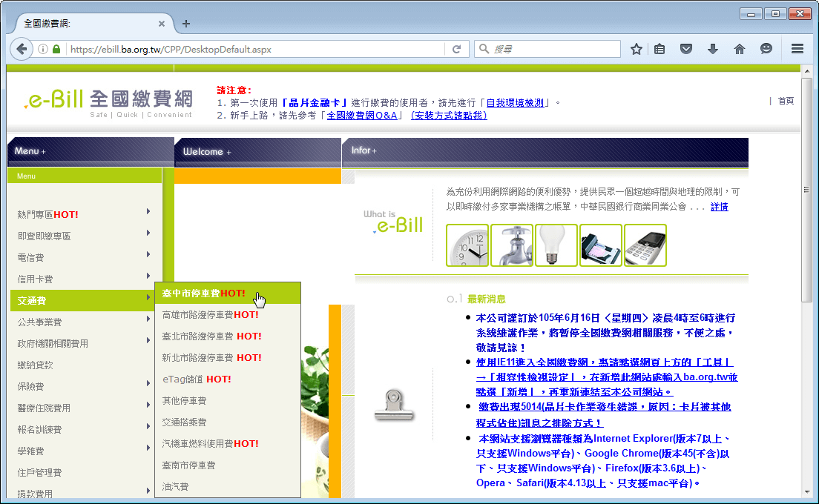Bookmark this page with the star icon

coord(636,49)
